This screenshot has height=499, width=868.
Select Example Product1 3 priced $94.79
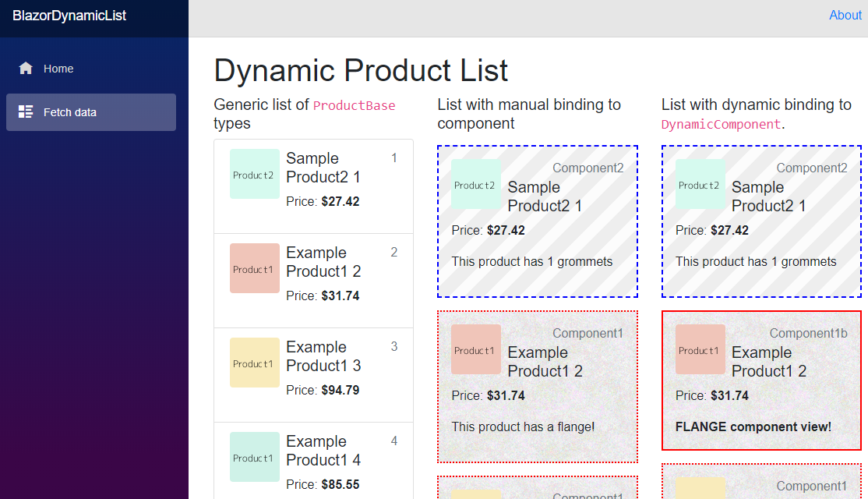tap(313, 375)
